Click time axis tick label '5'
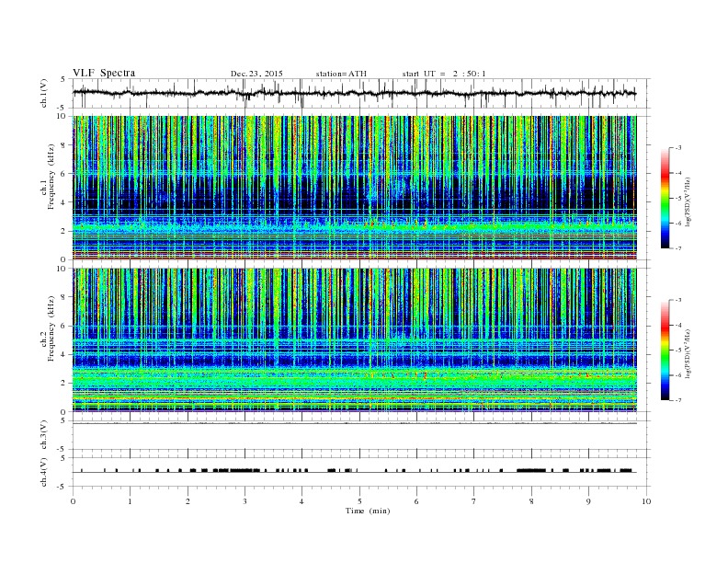The height and width of the screenshot is (563, 728). point(359,501)
